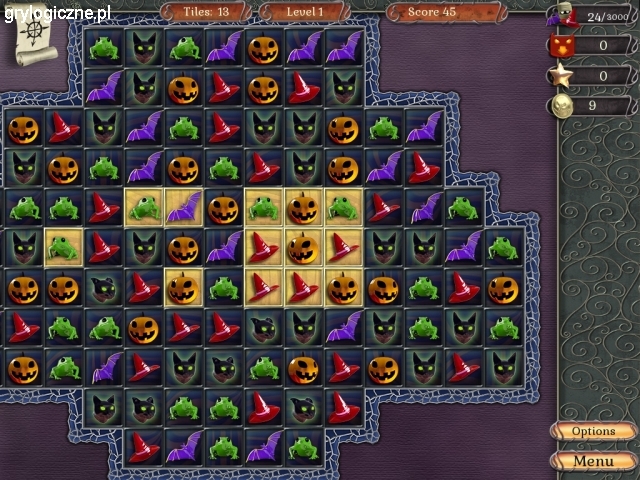
Task: Pick the red witch hat in bottom row
Action: coord(143,447)
